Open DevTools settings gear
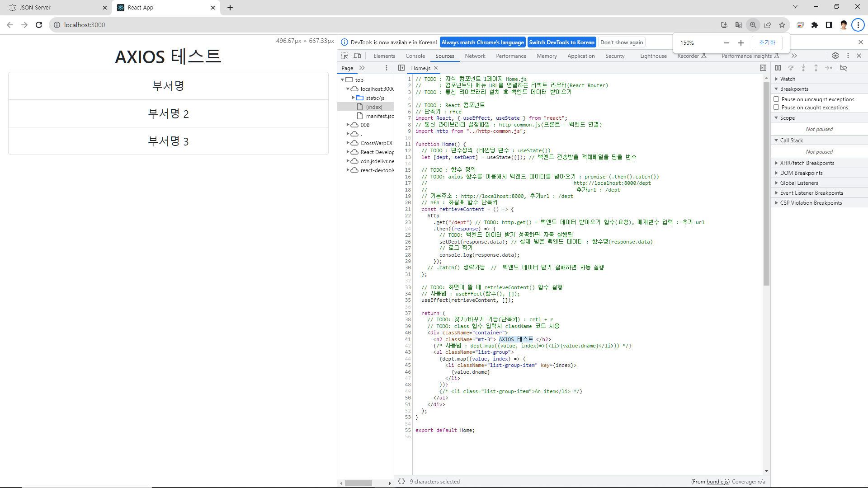Viewport: 868px width, 488px height. tap(835, 56)
